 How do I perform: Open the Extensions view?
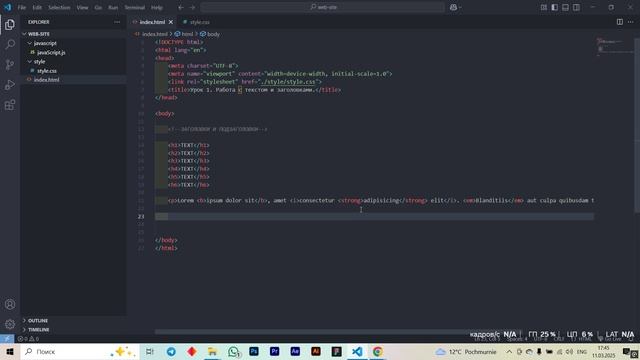10,105
